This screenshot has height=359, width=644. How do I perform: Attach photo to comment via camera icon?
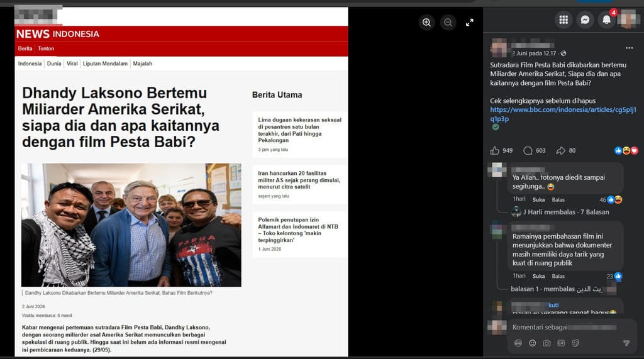coord(547,343)
